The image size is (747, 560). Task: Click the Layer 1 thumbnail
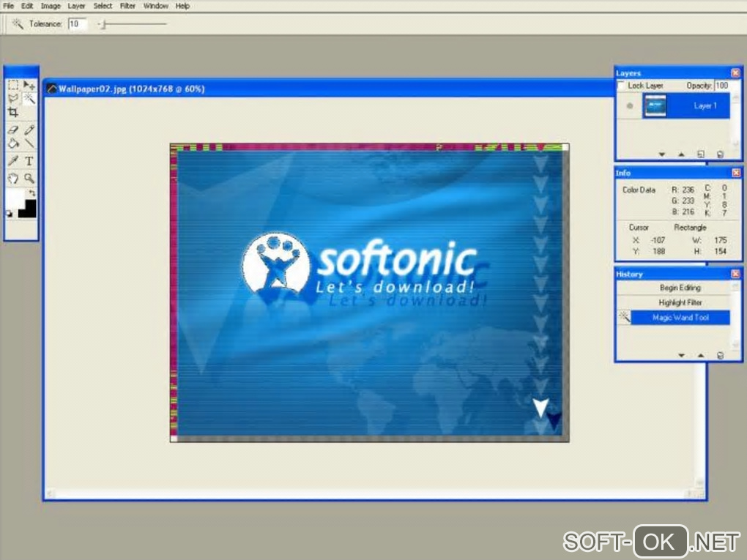(655, 105)
